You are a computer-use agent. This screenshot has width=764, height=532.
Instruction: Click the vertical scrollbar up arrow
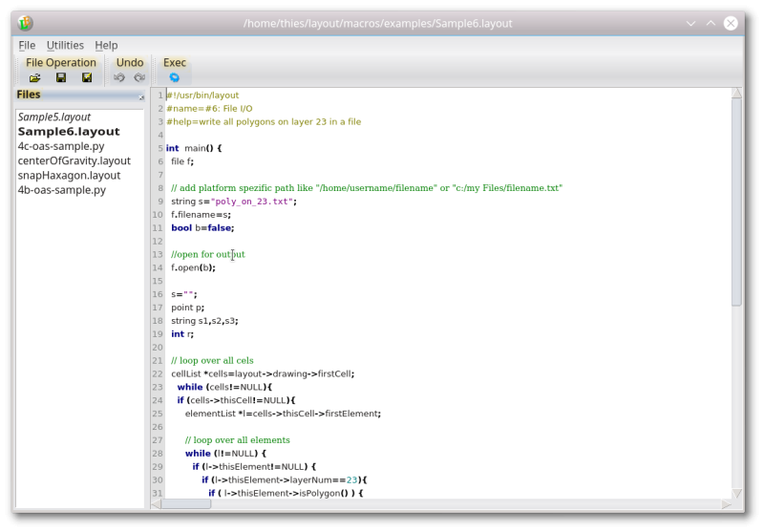pos(736,94)
